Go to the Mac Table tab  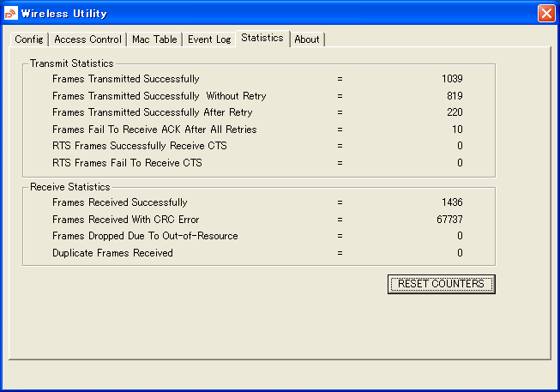tap(154, 39)
